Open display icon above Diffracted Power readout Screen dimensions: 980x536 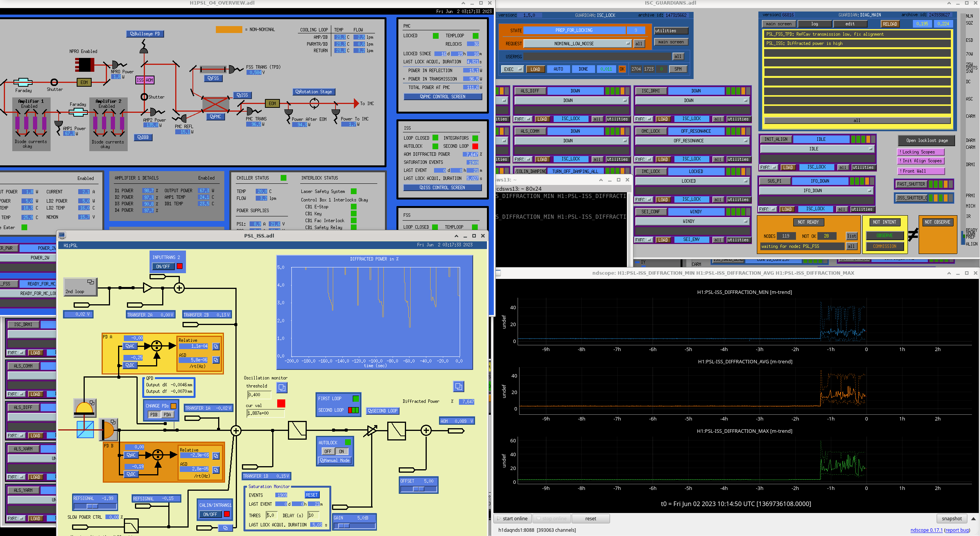click(459, 386)
